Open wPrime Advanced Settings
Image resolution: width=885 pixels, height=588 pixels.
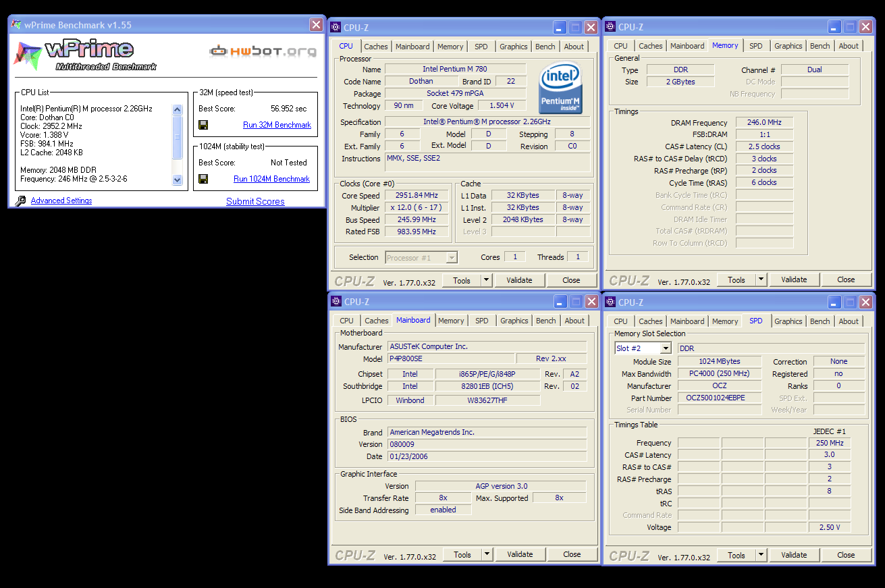[61, 201]
